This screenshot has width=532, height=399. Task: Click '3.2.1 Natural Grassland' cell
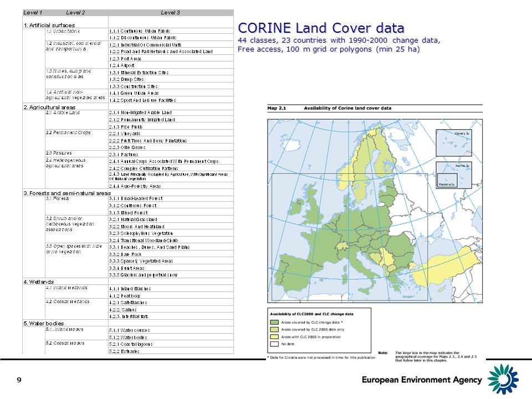(x=171, y=219)
